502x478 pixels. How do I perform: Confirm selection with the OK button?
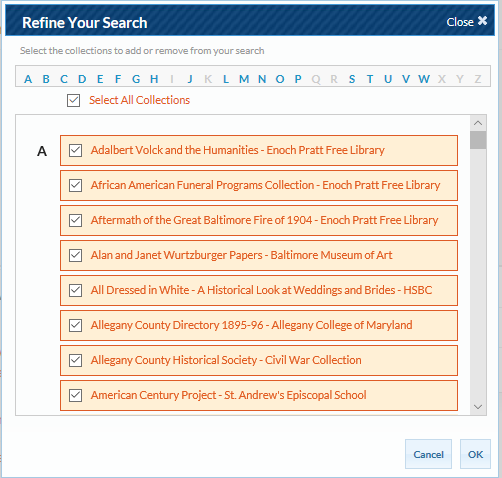475,454
